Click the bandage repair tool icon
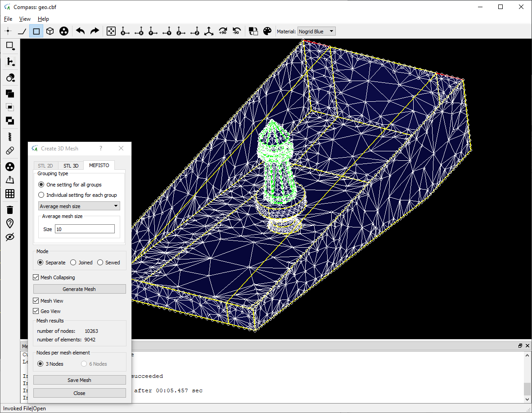Screen dimensions: 532x413 tap(10, 151)
